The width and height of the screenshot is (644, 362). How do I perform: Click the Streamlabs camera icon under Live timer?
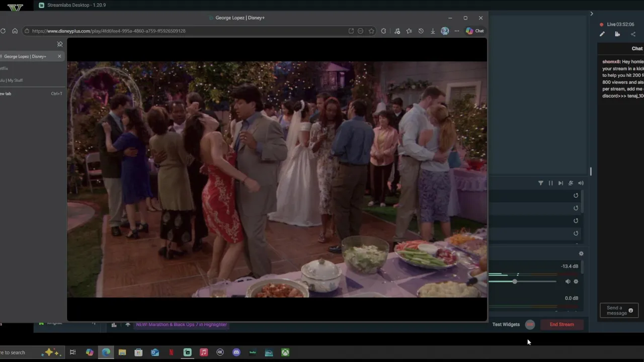pyautogui.click(x=617, y=34)
